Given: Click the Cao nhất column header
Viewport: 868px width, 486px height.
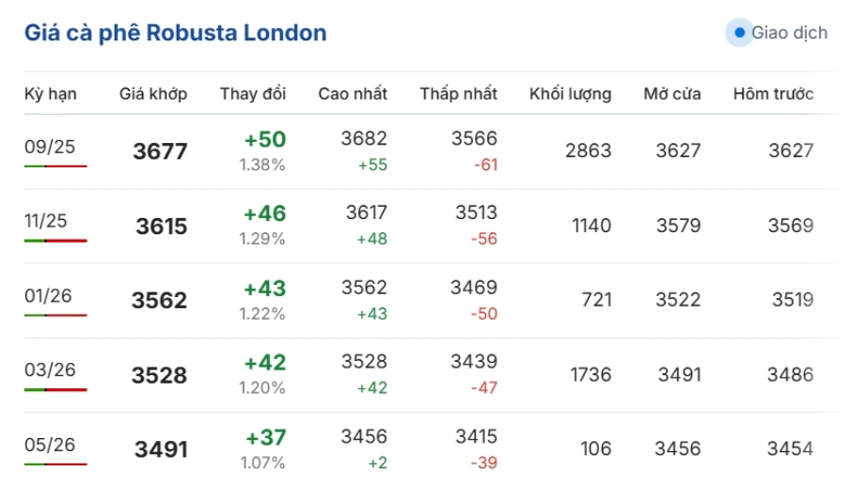Looking at the screenshot, I should point(353,94).
